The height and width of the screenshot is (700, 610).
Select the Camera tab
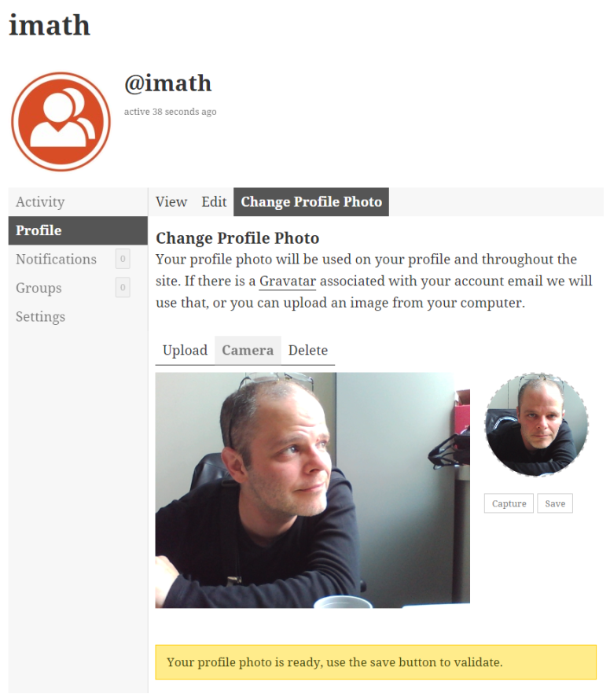248,351
